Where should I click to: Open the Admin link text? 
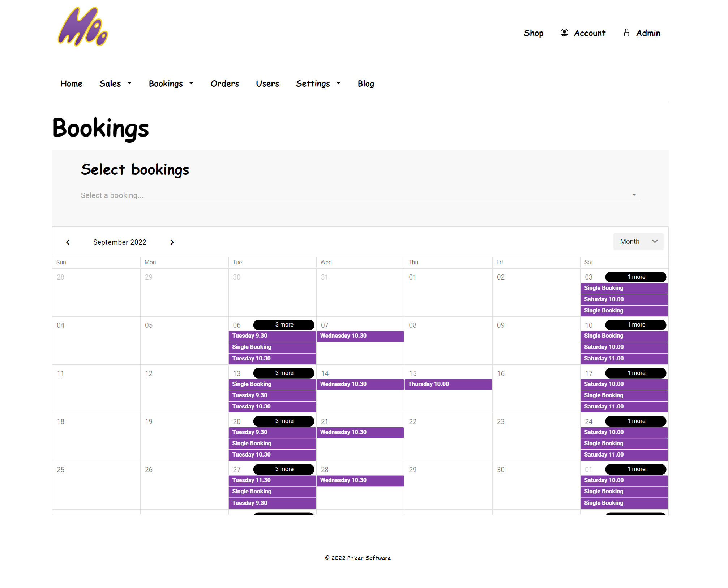coord(648,33)
